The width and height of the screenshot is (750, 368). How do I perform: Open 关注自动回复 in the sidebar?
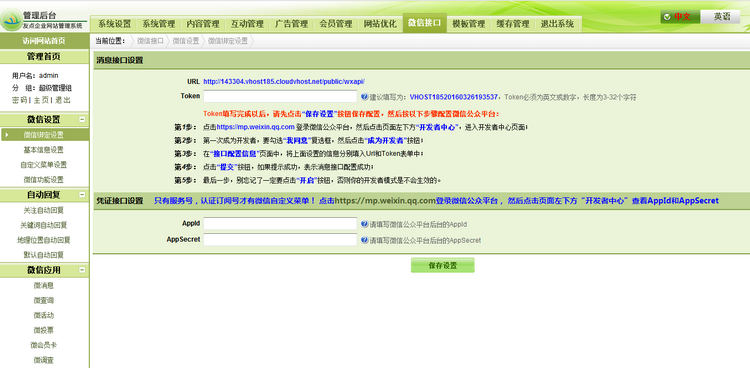point(44,210)
